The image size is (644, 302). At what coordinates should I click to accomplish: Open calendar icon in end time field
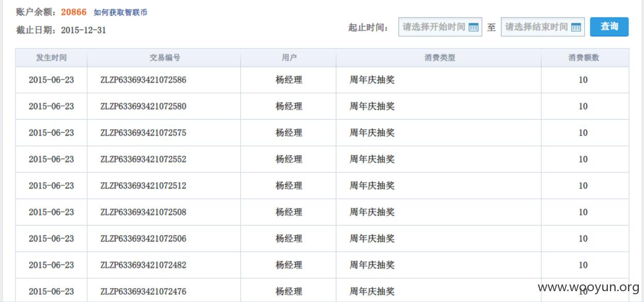[576, 27]
